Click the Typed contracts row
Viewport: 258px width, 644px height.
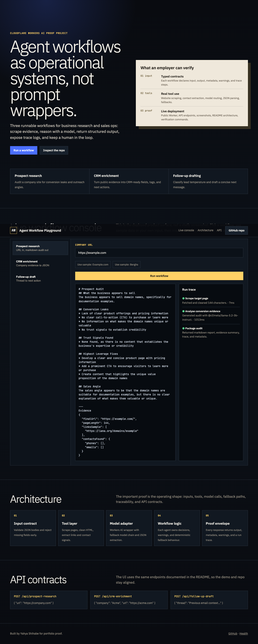pos(192,80)
